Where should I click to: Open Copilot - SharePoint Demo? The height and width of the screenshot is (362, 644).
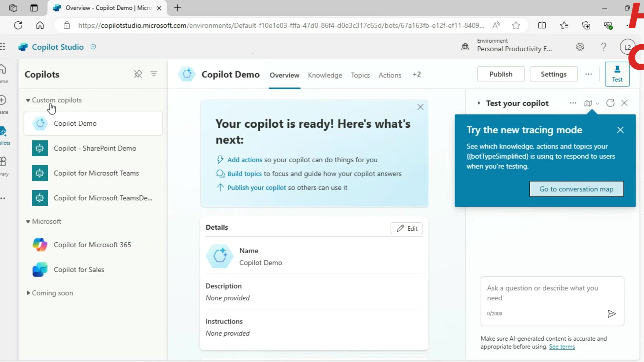(93, 148)
